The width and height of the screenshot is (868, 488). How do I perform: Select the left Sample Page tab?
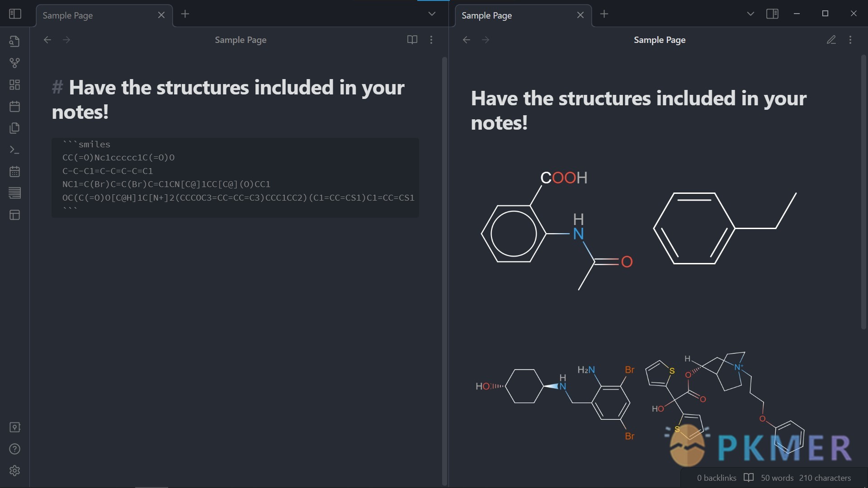[104, 15]
